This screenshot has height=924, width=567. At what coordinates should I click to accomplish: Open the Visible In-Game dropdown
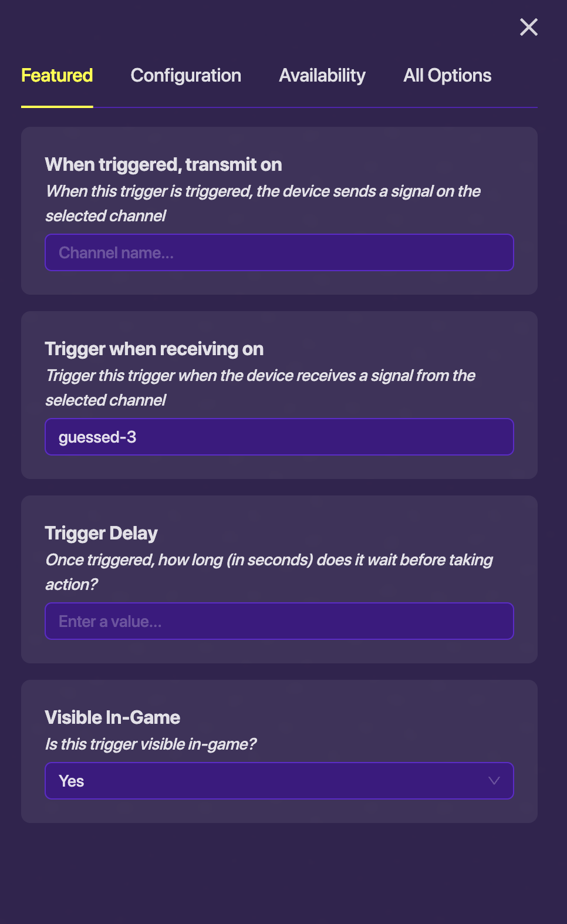tap(279, 781)
